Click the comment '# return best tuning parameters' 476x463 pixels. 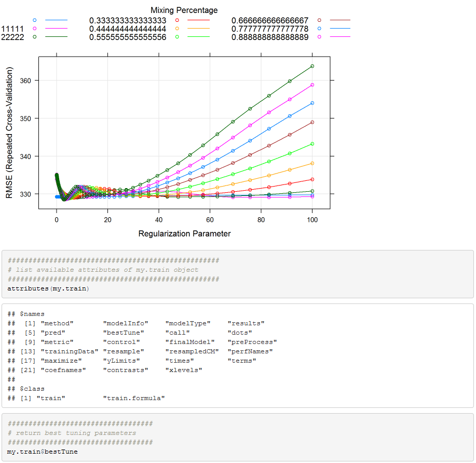click(x=72, y=433)
